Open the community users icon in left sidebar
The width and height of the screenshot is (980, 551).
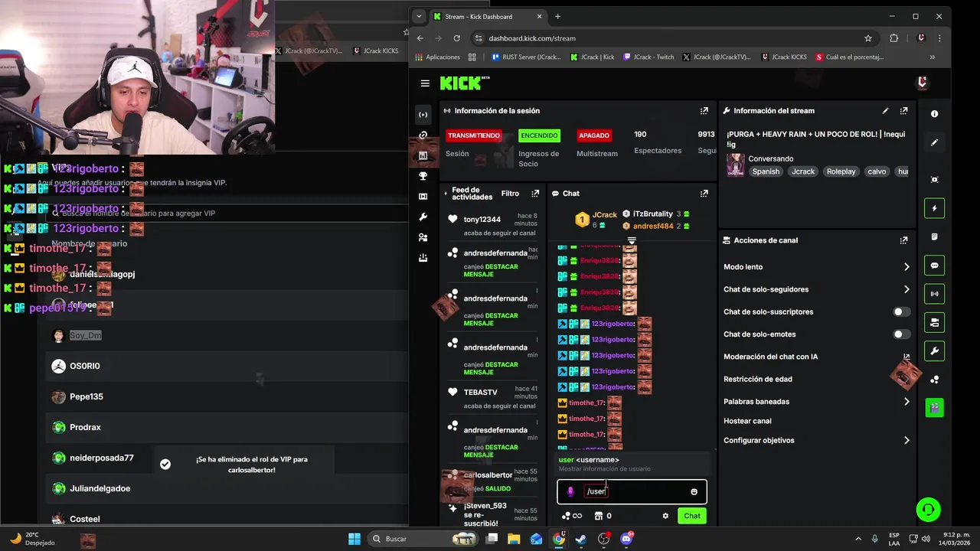(423, 238)
